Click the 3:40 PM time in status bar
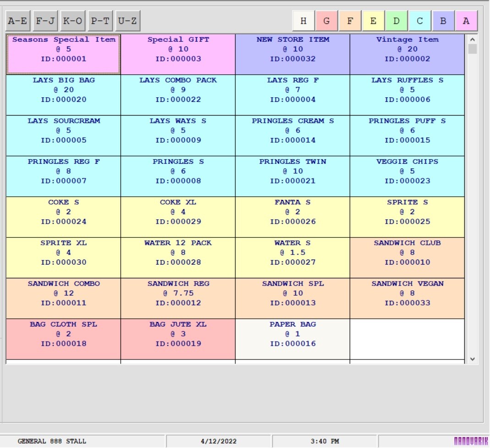Viewport: 490px width, 448px height. (325, 441)
